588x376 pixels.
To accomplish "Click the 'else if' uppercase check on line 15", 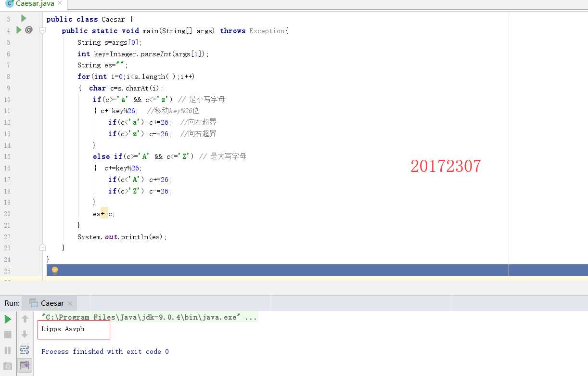I will pos(143,156).
